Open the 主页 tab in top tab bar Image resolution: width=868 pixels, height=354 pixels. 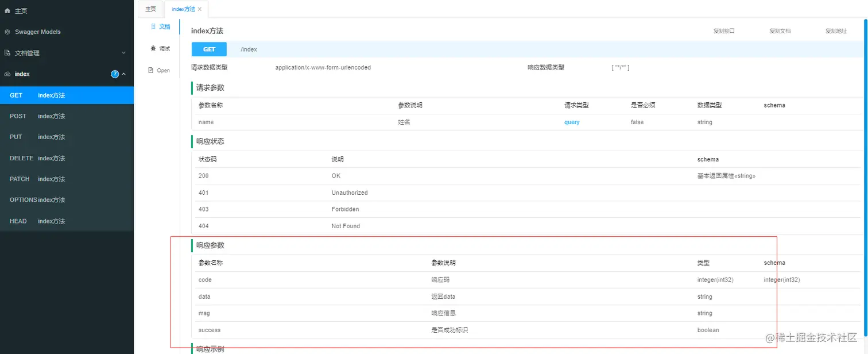150,9
